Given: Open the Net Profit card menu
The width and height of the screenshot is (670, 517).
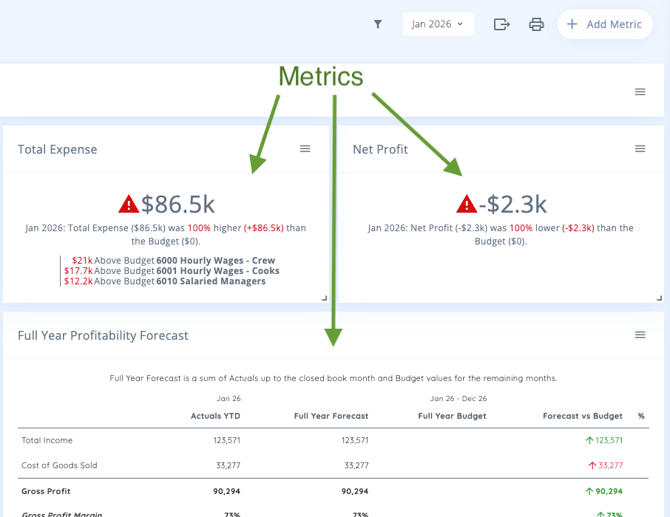Looking at the screenshot, I should [640, 149].
